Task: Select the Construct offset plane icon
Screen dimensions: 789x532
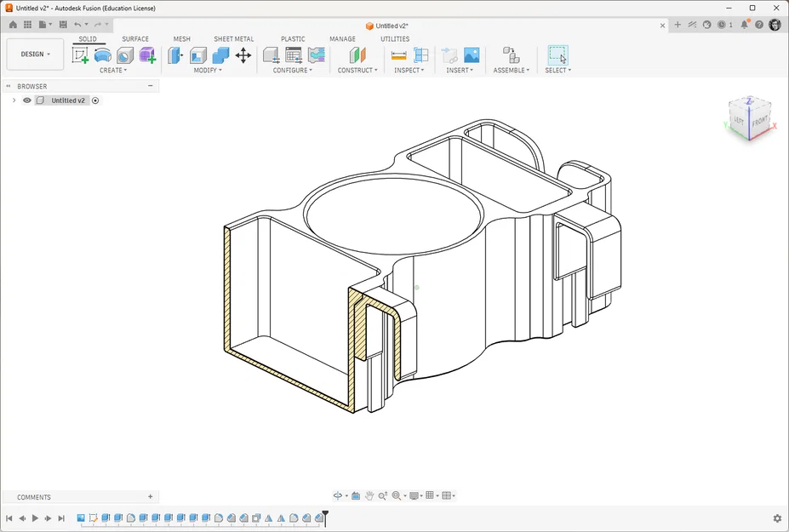Action: pos(357,54)
